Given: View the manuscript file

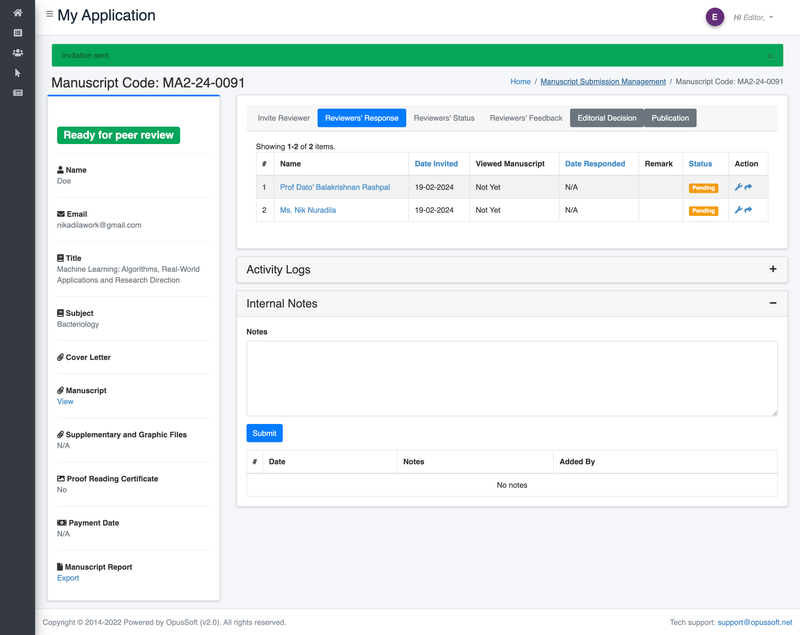Looking at the screenshot, I should (65, 401).
